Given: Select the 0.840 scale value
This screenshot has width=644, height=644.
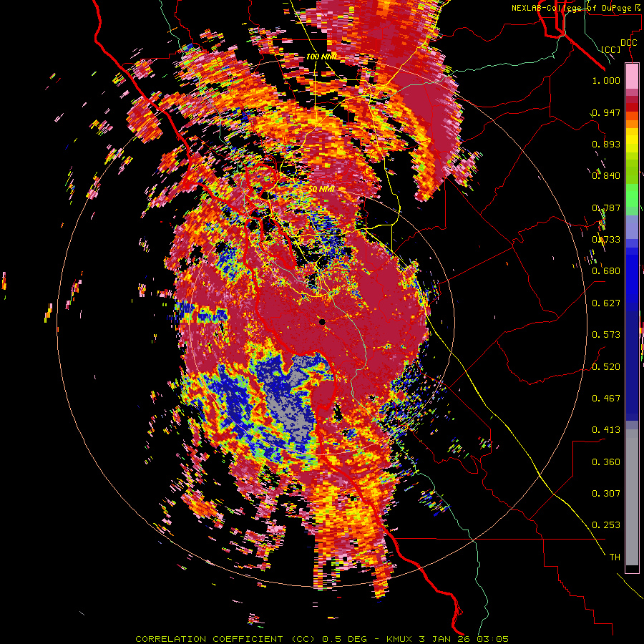Looking at the screenshot, I should [x=606, y=176].
